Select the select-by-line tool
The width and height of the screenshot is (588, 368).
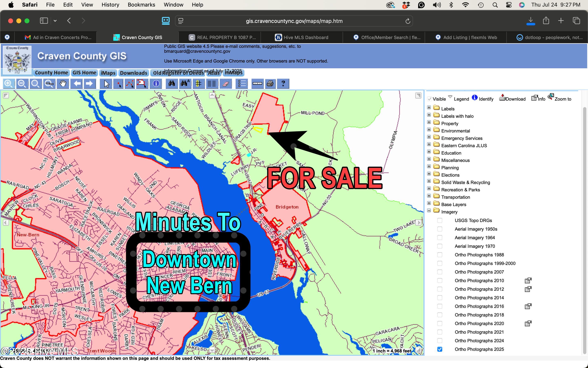point(130,84)
